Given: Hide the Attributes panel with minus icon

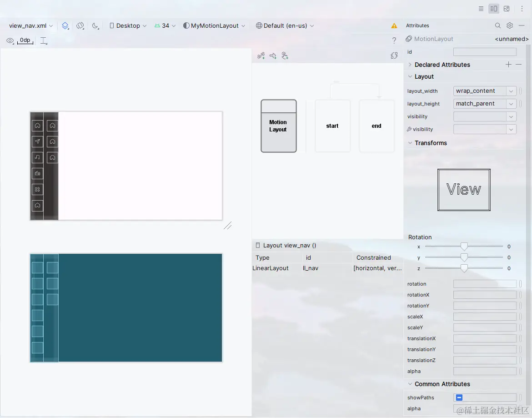Looking at the screenshot, I should (522, 25).
